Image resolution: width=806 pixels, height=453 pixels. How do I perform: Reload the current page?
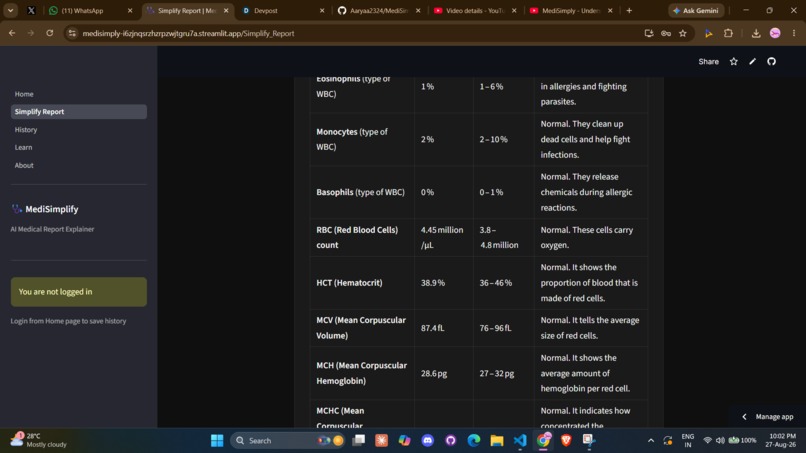49,33
